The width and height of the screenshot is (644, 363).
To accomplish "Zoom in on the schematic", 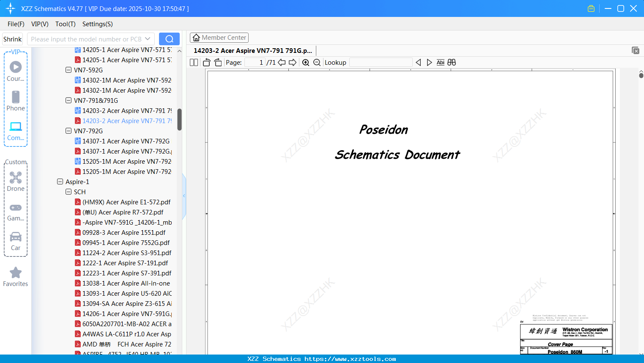I will tap(306, 62).
